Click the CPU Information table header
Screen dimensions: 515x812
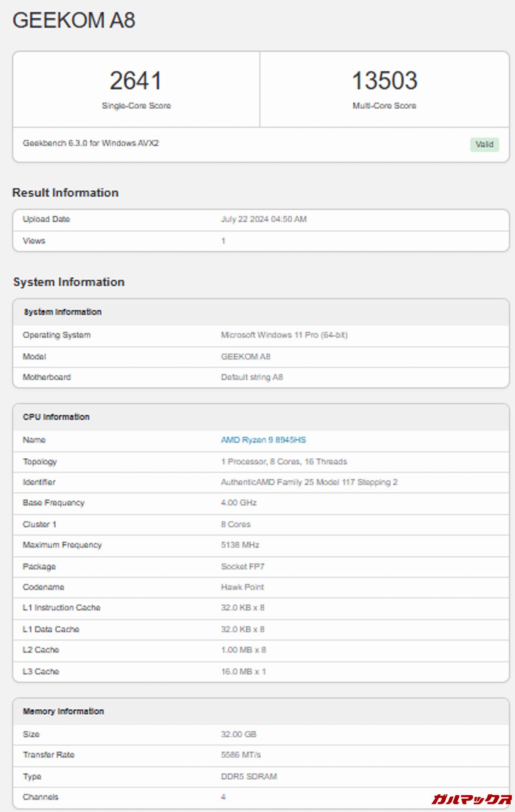click(x=56, y=417)
